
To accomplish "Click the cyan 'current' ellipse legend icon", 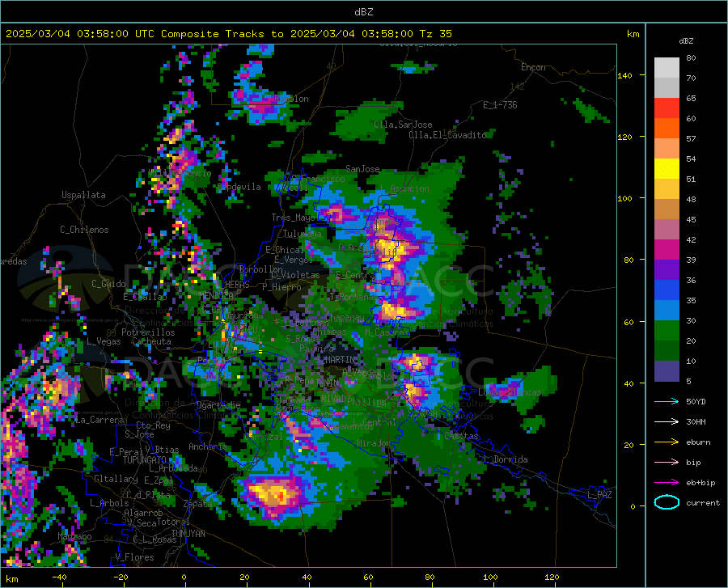I will tap(667, 502).
